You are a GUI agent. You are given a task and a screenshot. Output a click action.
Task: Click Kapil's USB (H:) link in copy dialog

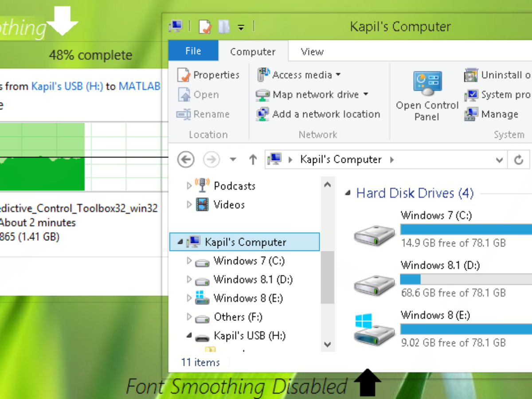(x=67, y=86)
